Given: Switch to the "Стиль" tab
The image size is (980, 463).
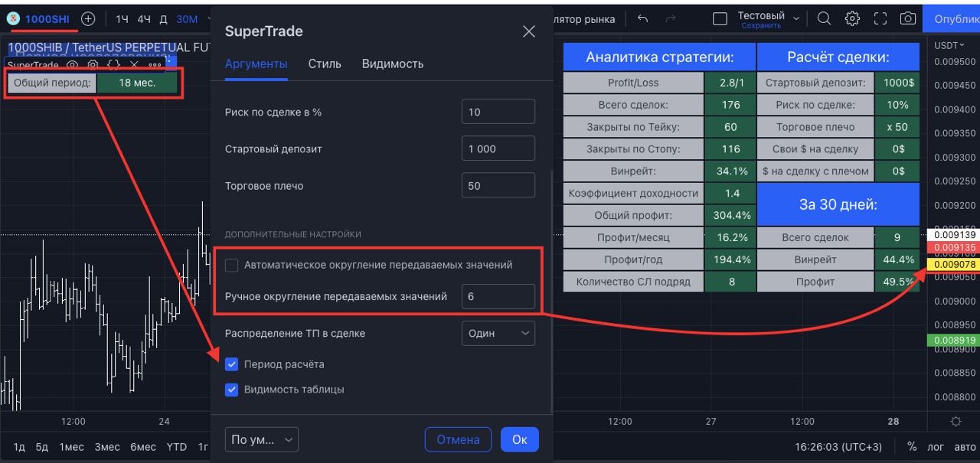Looking at the screenshot, I should click(x=325, y=64).
